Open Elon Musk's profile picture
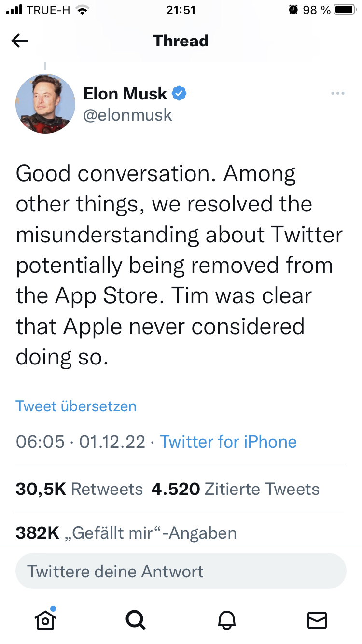 pyautogui.click(x=45, y=103)
